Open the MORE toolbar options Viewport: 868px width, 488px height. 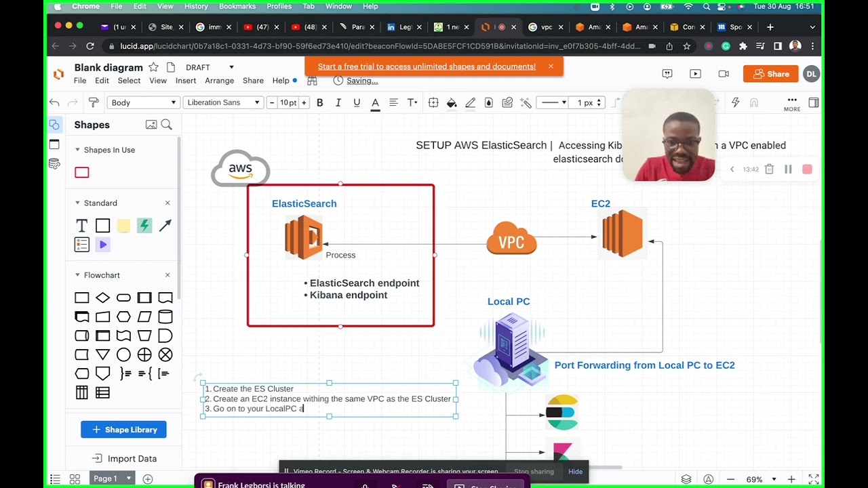click(x=792, y=104)
